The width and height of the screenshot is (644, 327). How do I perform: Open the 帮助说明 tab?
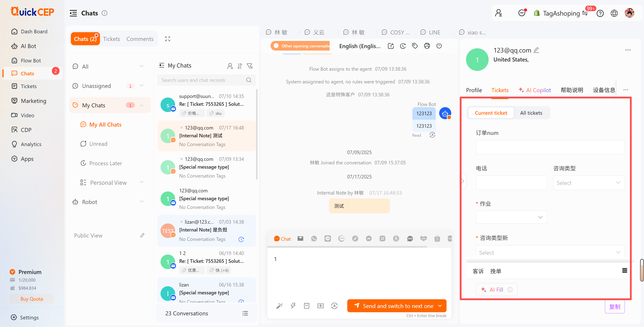(572, 90)
